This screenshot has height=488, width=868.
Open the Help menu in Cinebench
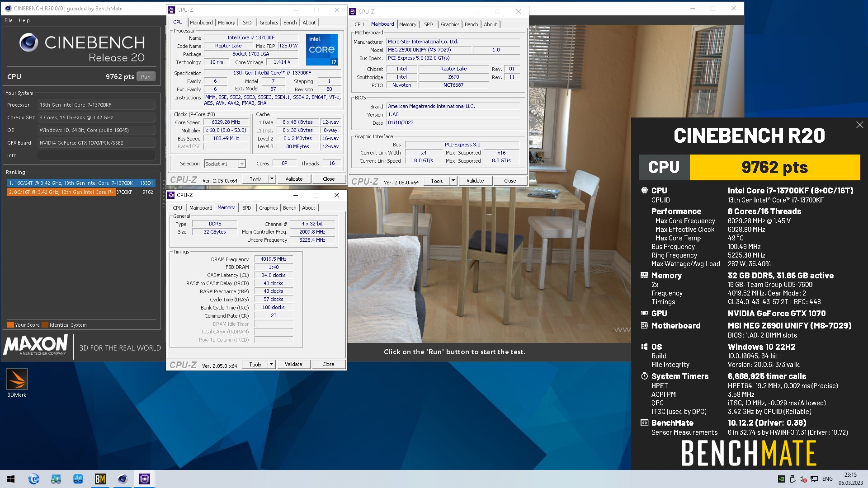click(24, 20)
